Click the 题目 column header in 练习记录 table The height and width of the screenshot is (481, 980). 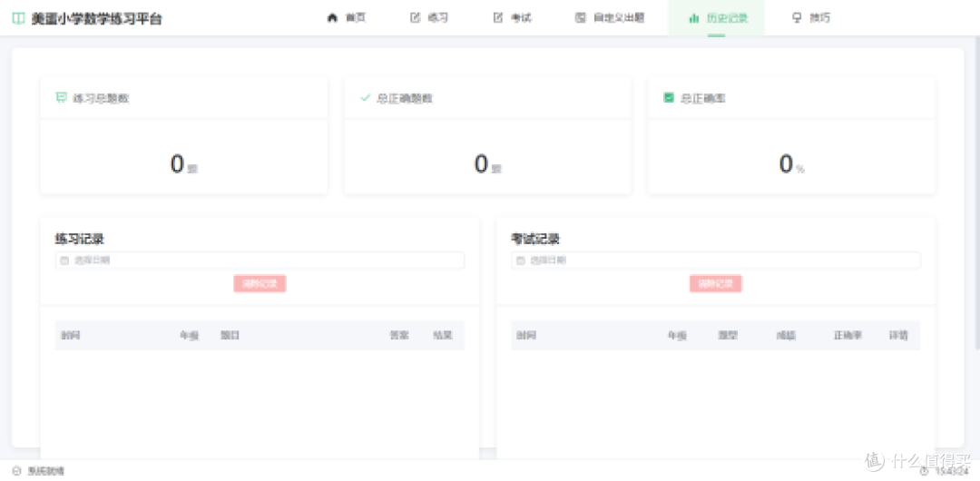click(230, 336)
